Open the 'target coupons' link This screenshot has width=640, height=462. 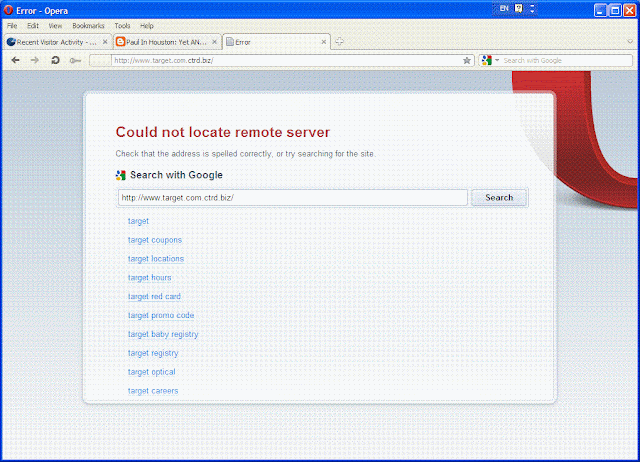(155, 240)
